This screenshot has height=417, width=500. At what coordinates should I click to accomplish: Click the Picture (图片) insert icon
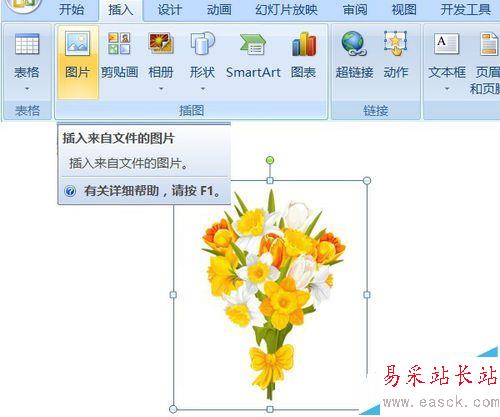pos(77,43)
